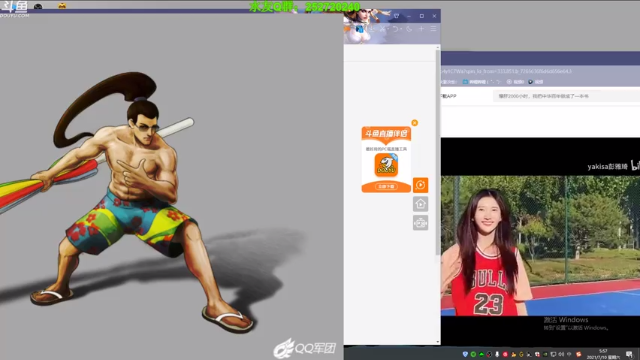Click the yellow G tray icon
Viewport: 640px width, 360px height.
click(x=521, y=354)
